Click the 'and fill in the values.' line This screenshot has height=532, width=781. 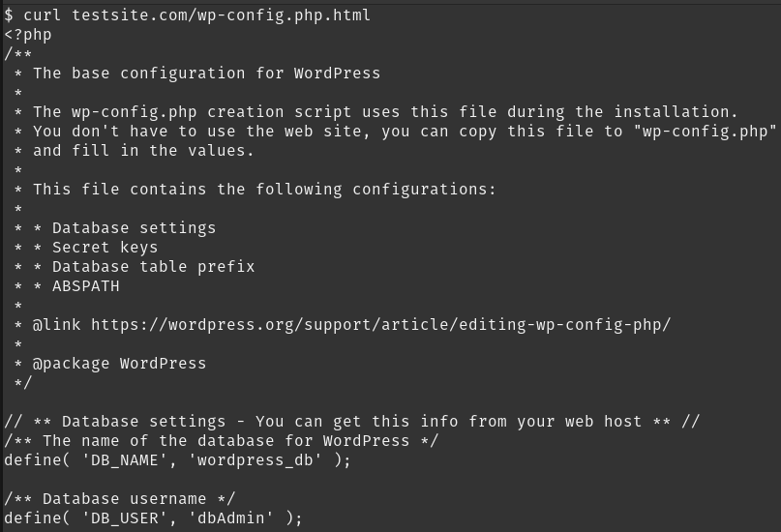[x=143, y=151]
